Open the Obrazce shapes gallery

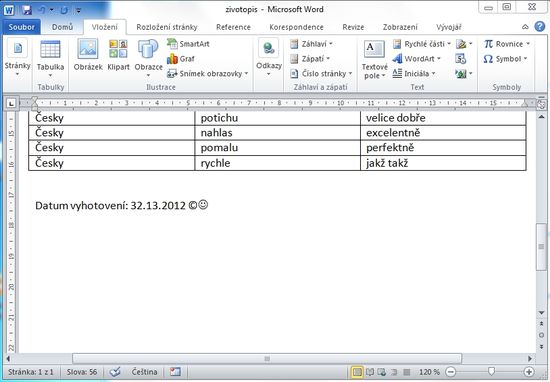pyautogui.click(x=148, y=59)
